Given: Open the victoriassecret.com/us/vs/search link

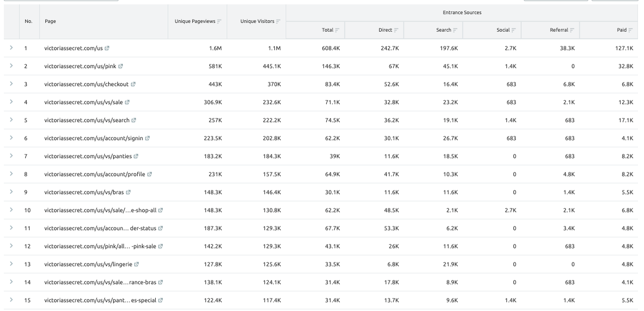Looking at the screenshot, I should [x=87, y=120].
